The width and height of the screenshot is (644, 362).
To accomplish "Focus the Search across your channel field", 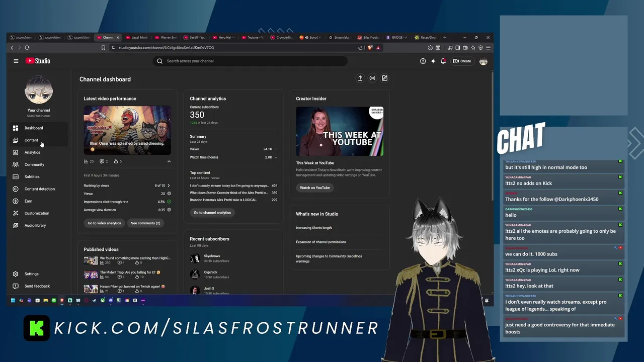I will 250,61.
